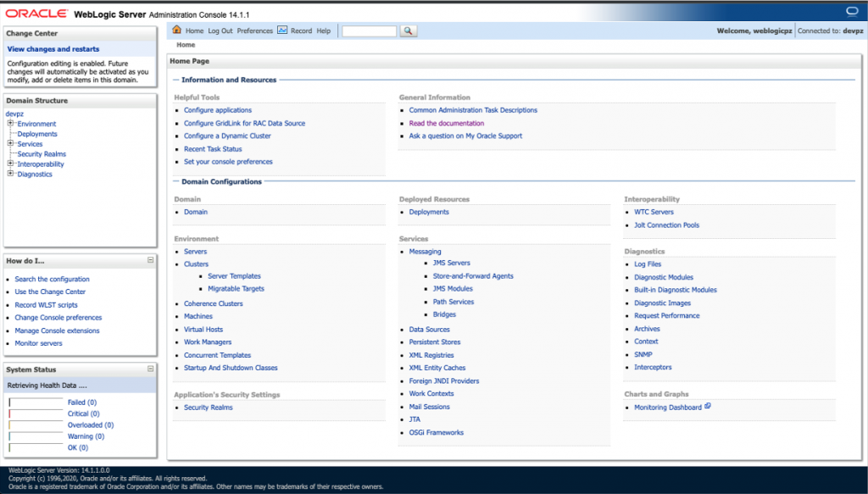Screen dimensions: 868x494
Task: Open the Data Sources link
Action: pyautogui.click(x=430, y=330)
